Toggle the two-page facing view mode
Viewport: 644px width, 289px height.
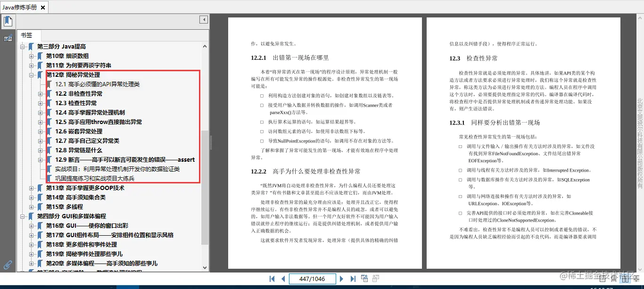click(x=626, y=278)
